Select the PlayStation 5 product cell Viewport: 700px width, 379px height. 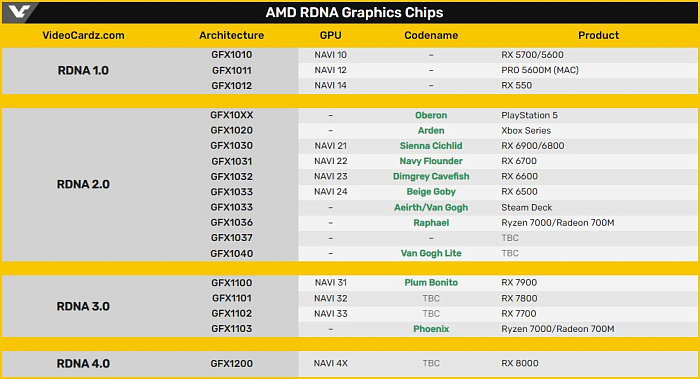529,115
